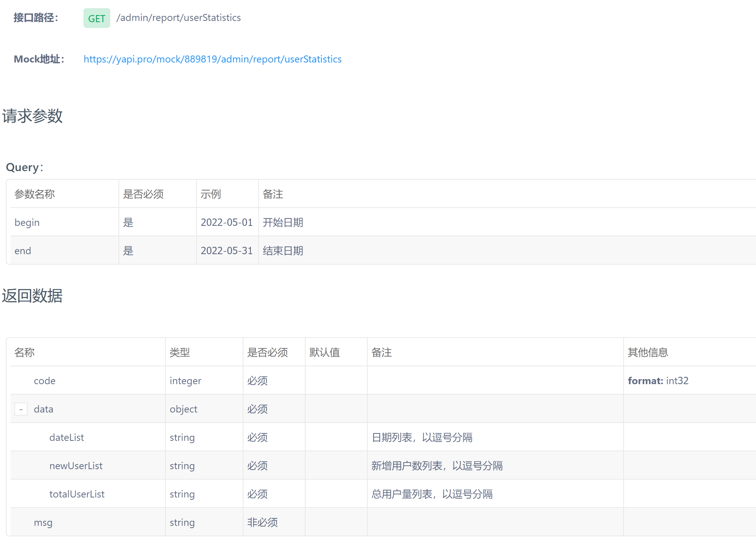Select the newUserList field row
This screenshot has width=756, height=539.
click(76, 466)
